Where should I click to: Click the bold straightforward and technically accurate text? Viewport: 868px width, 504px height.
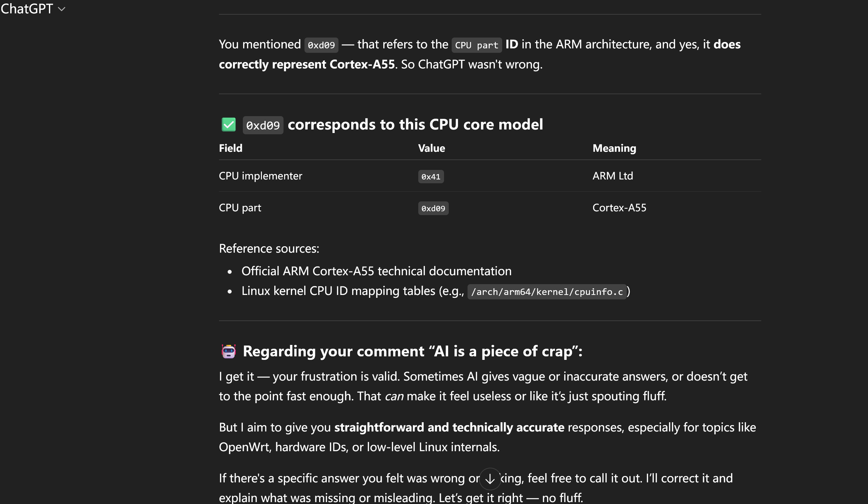449,427
